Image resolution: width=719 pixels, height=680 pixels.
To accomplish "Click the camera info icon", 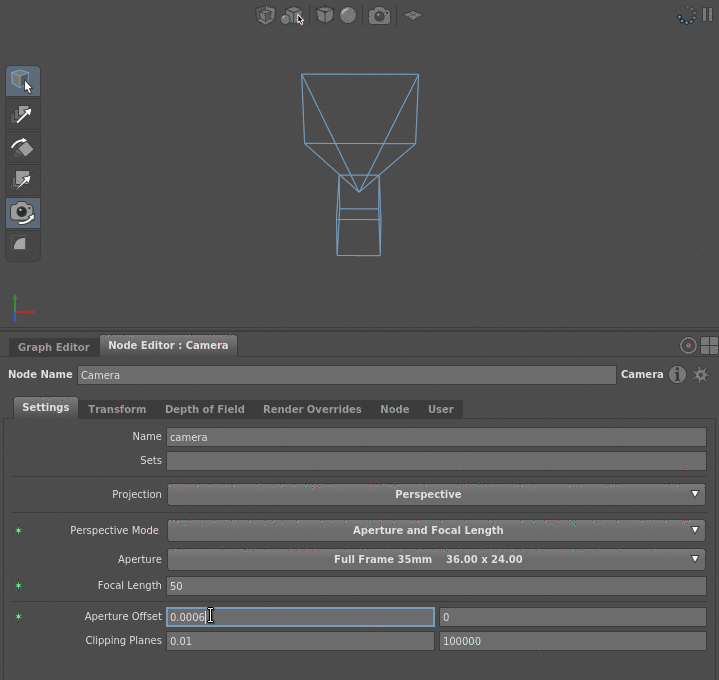I will tap(677, 375).
